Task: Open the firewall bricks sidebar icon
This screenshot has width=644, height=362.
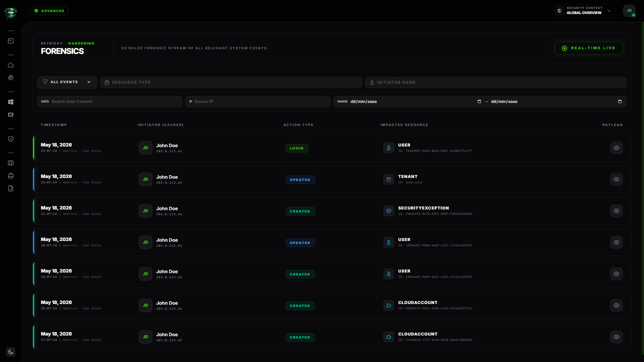Action: tap(11, 115)
